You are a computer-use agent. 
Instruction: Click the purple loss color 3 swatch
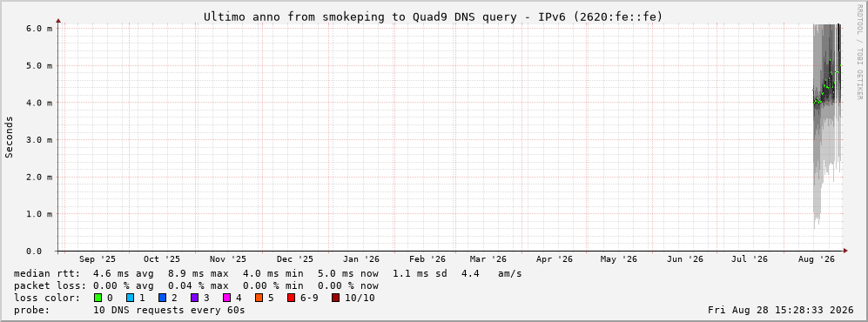[x=194, y=298]
